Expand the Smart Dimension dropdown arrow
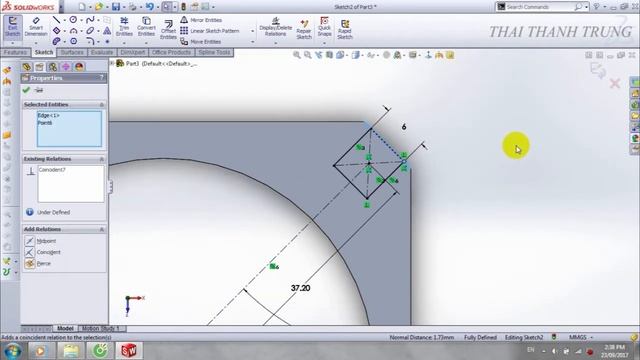640x360 pixels. coord(36,43)
